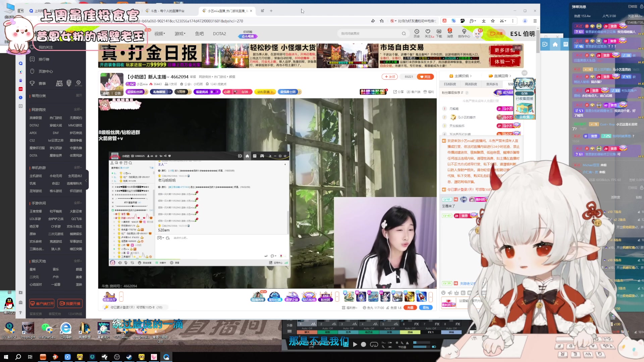
Task: Switch to the 周活跃度 tab
Action: [x=471, y=84]
